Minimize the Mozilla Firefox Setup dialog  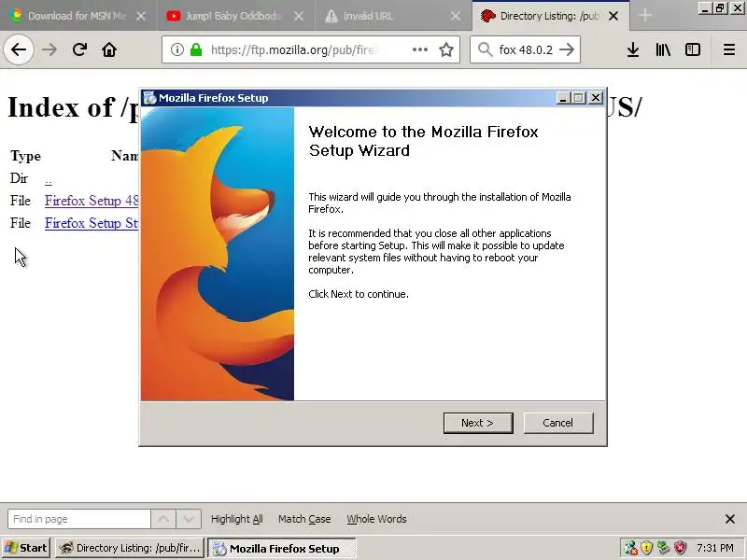[563, 98]
